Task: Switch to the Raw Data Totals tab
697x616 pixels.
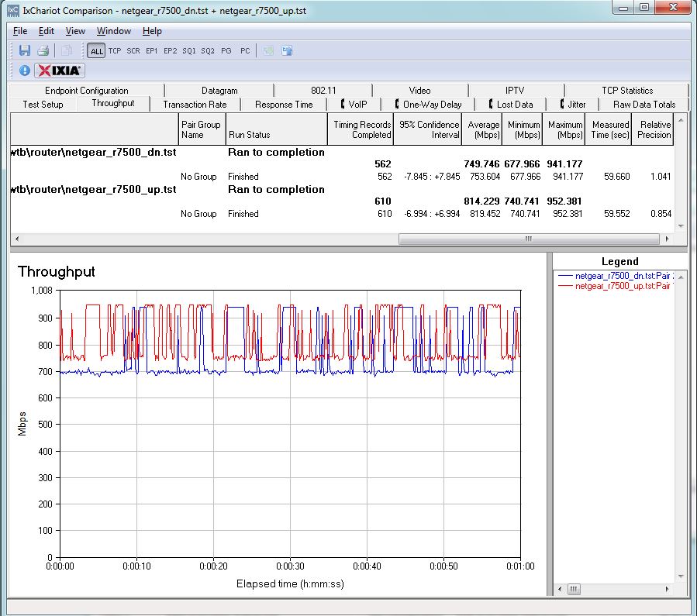Action: click(x=644, y=105)
